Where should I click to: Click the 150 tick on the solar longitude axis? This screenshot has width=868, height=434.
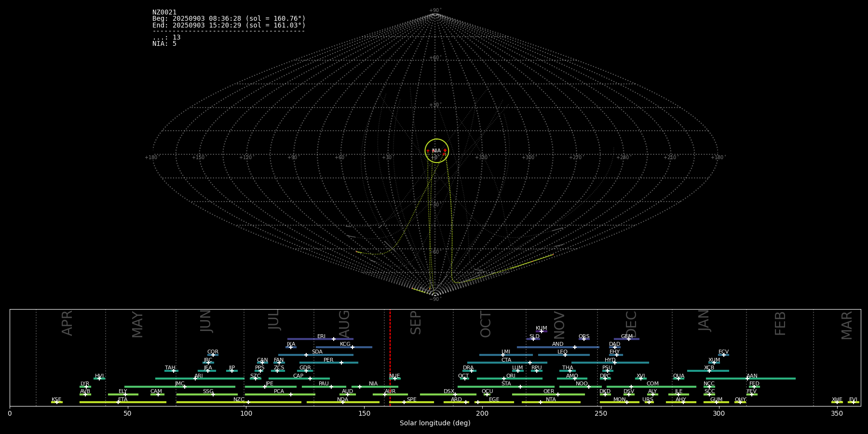[364, 413]
